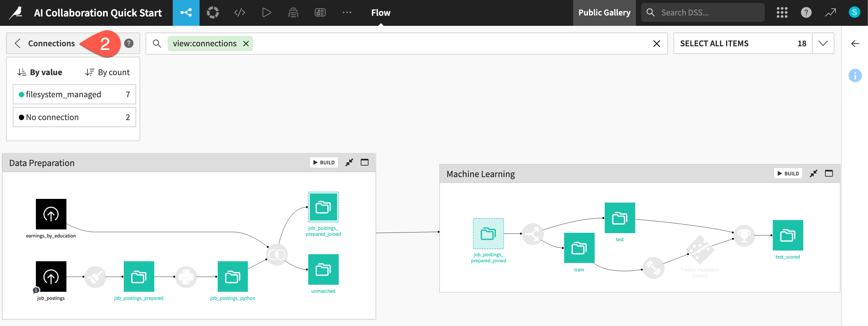
Task: Expand the Select All Items dropdown arrow
Action: 823,43
